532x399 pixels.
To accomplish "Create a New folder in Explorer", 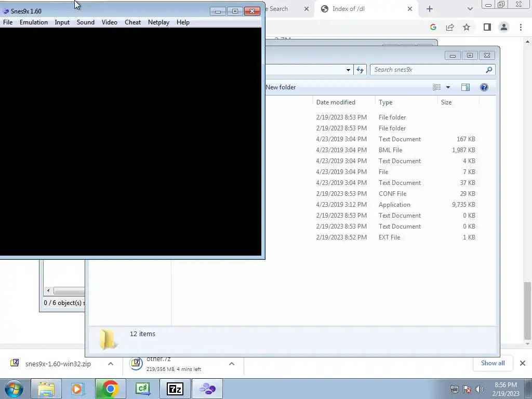I will pyautogui.click(x=281, y=87).
